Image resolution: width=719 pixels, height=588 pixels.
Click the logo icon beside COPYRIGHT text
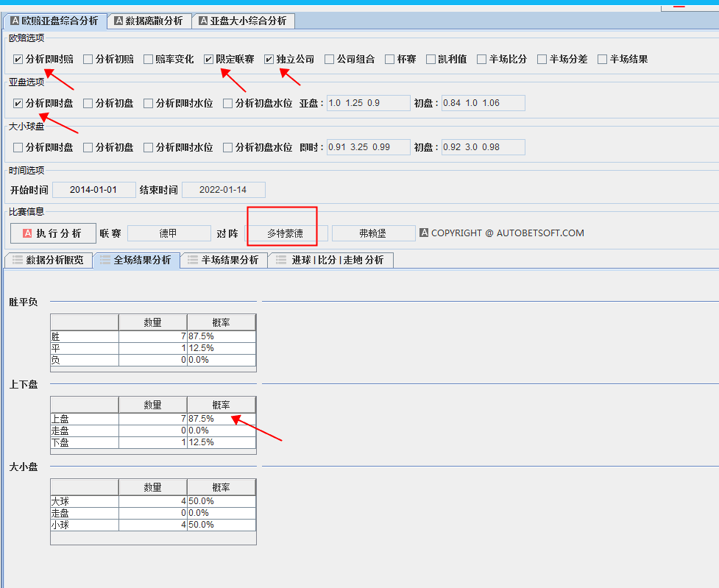pyautogui.click(x=424, y=233)
